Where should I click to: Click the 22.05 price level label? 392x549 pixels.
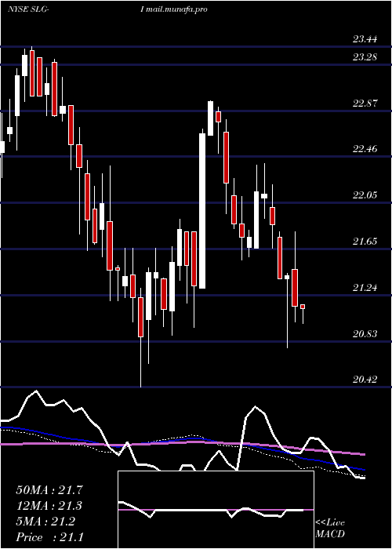coord(365,195)
